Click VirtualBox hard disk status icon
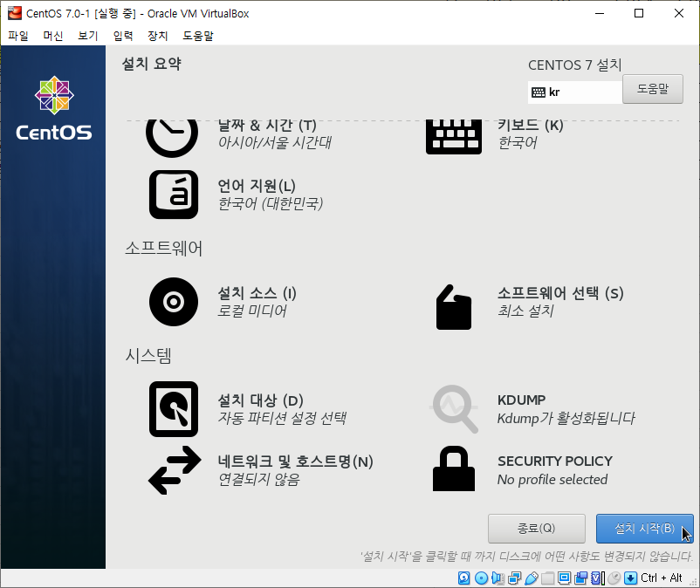The width and height of the screenshot is (700, 588). 463,578
